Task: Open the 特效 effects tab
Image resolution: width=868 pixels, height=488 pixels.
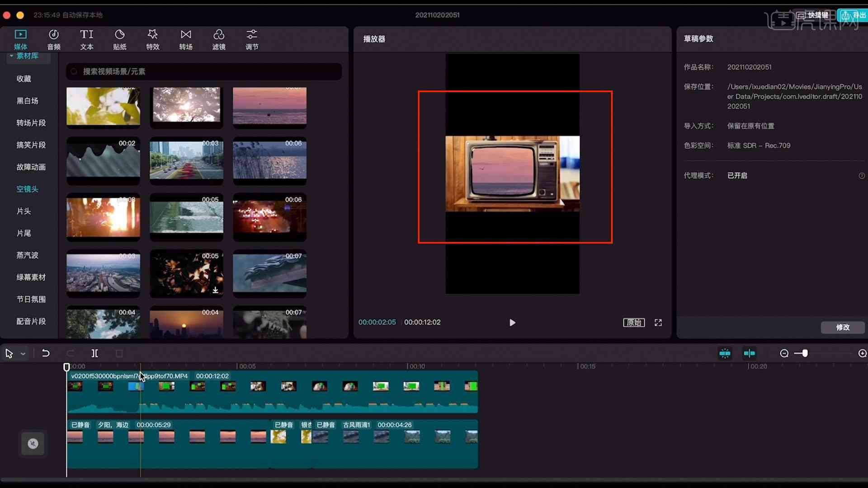Action: (153, 39)
